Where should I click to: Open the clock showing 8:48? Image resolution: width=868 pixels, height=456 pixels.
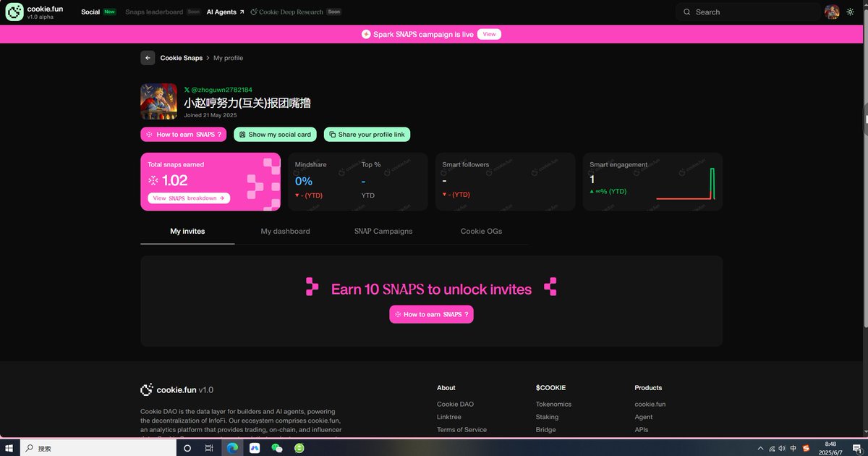pyautogui.click(x=830, y=448)
